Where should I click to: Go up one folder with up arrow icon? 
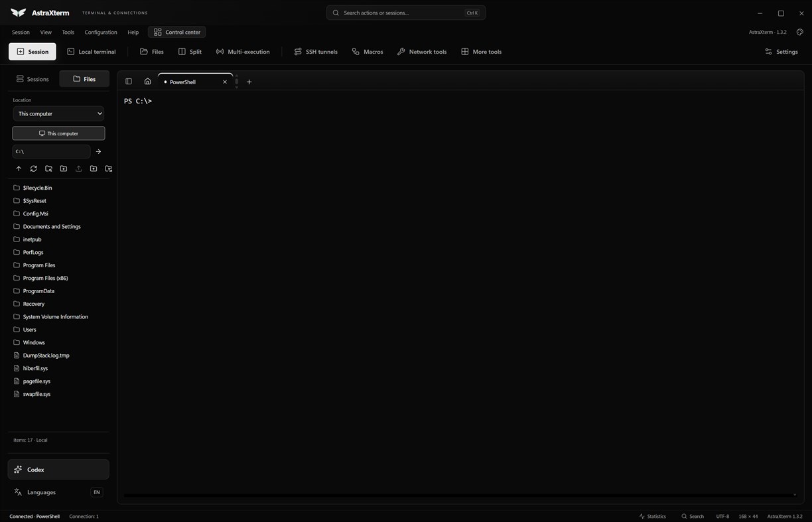(x=19, y=168)
